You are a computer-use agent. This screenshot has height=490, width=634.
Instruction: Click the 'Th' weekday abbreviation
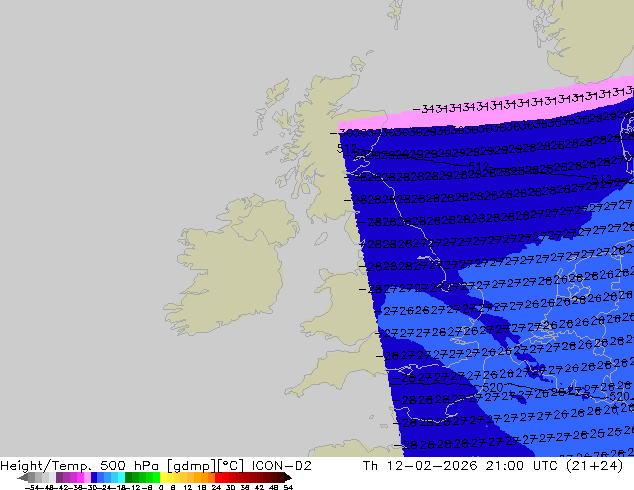(370, 466)
